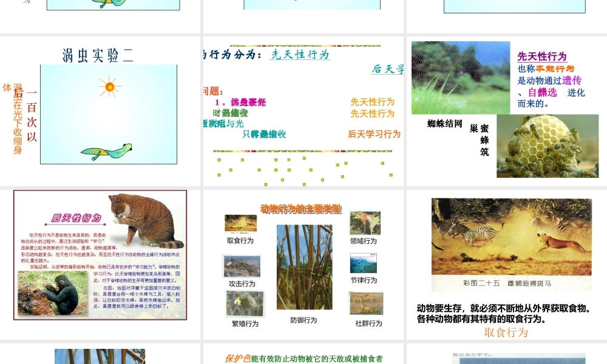Click the 动物行为的主要类型 title
This screenshot has width=607, height=364.
301,209
